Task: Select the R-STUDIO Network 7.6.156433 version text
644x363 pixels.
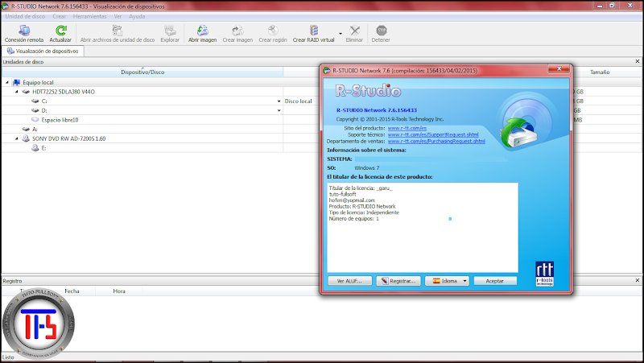Action: (x=377, y=110)
